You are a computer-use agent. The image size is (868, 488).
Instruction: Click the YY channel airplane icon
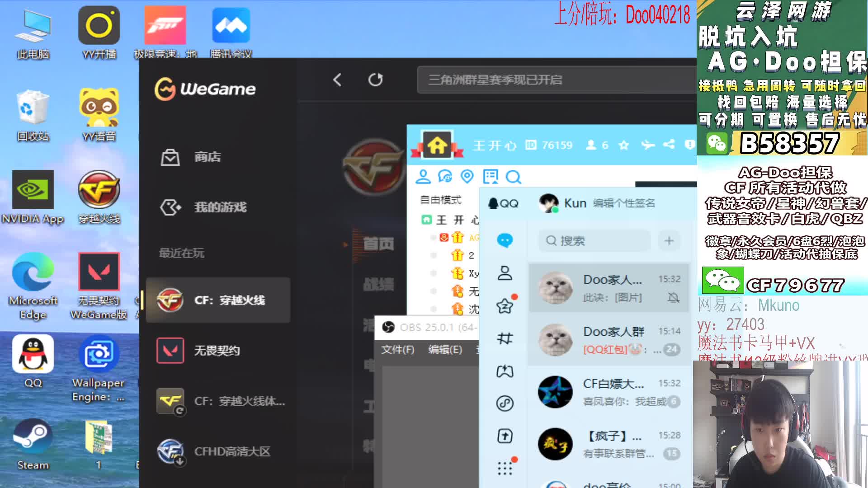point(648,145)
